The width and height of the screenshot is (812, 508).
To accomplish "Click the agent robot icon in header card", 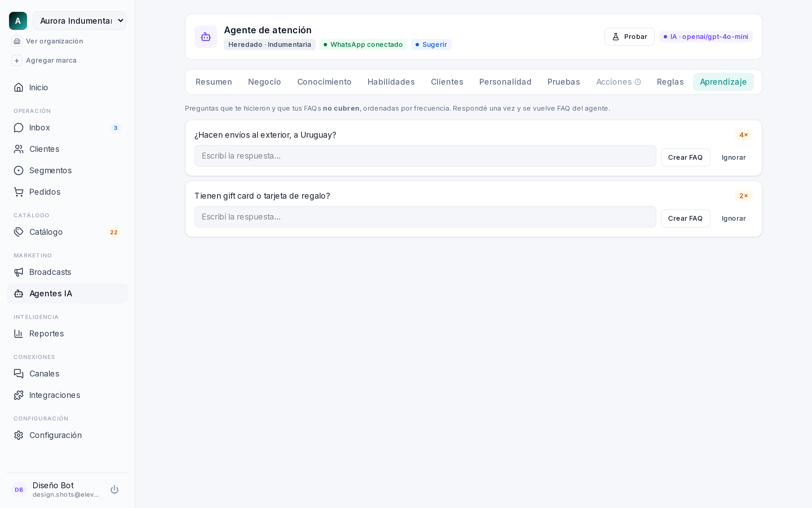I will [206, 37].
